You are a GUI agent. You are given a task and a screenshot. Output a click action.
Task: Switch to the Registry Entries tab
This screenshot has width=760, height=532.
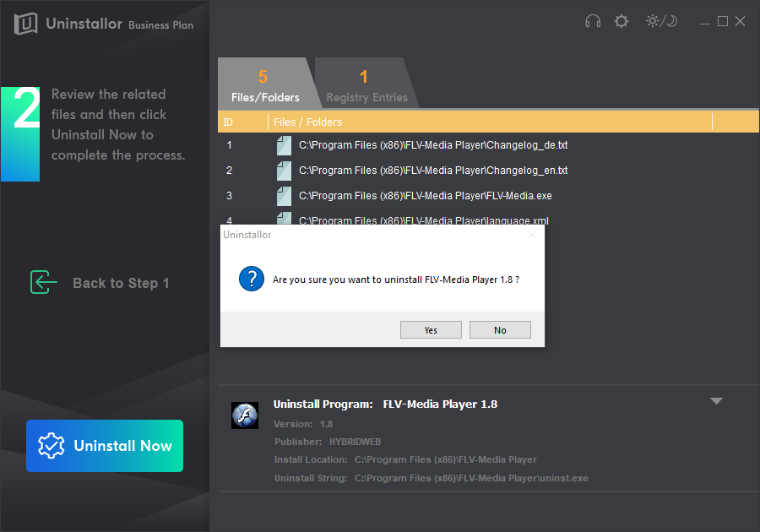pos(366,84)
